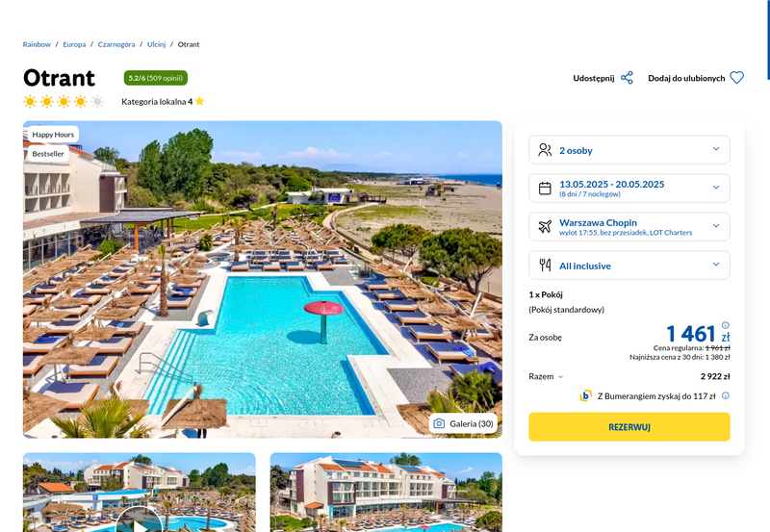Click the airplane icon in the departure field
This screenshot has width=770, height=532.
(x=545, y=227)
